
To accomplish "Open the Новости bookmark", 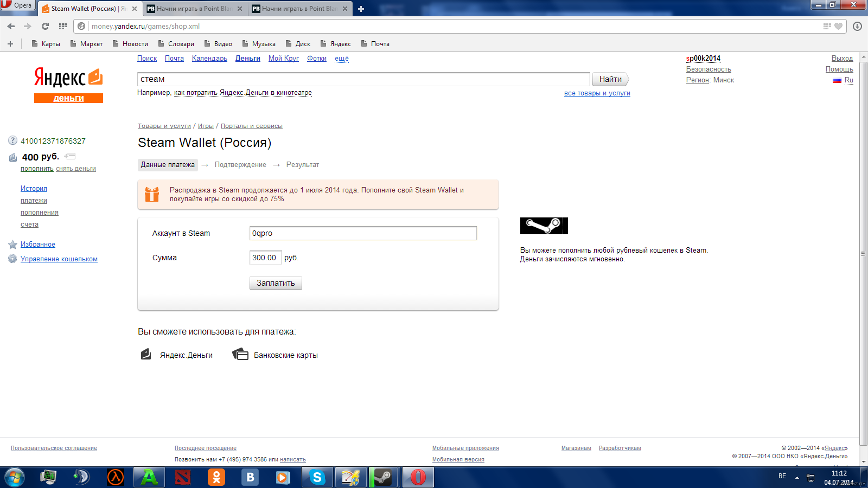I will tap(130, 44).
